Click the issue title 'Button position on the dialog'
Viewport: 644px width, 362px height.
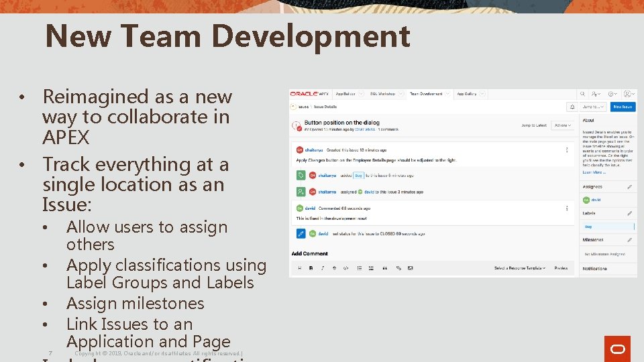(341, 122)
